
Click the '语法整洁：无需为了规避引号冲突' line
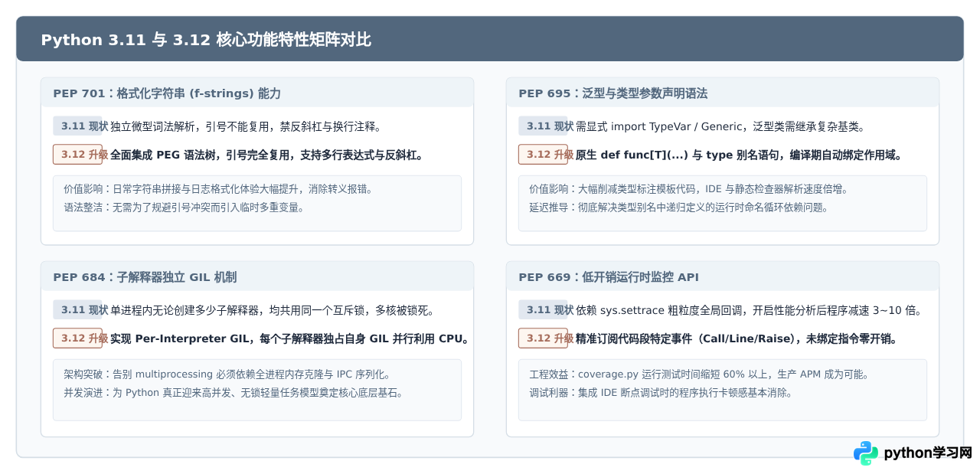(x=184, y=207)
